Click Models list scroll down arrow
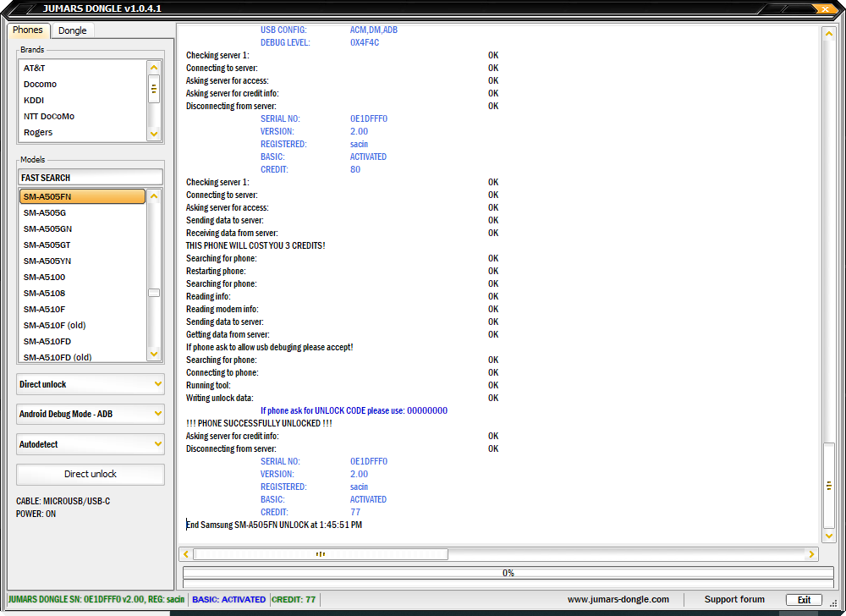846x616 pixels. click(x=154, y=355)
